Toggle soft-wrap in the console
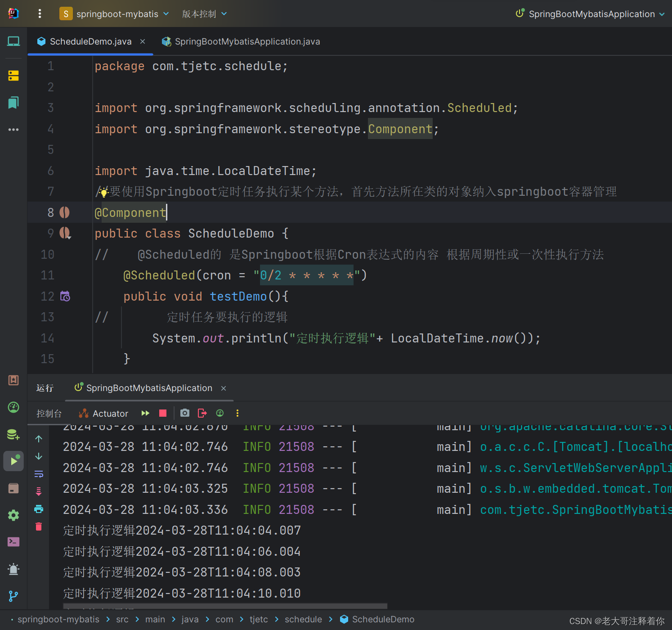 tap(38, 473)
